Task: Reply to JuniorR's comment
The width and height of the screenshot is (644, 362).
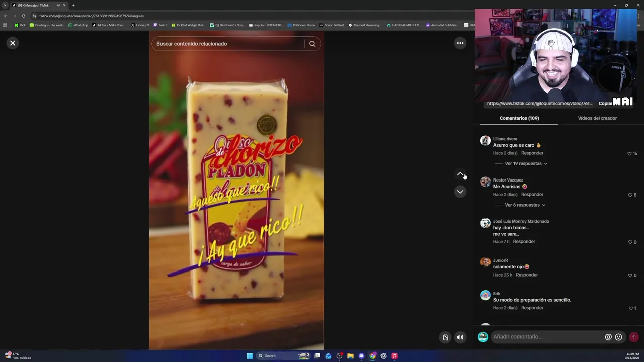Action: (527, 275)
